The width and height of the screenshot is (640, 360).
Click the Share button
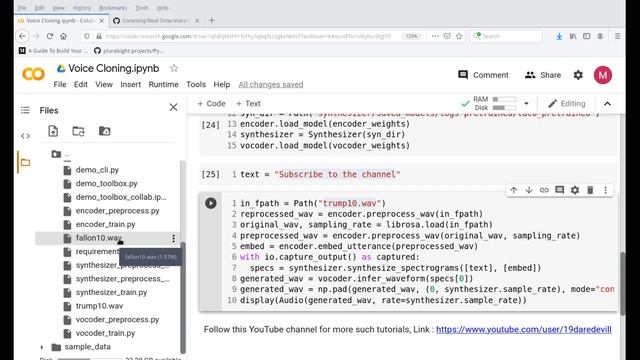(542, 75)
